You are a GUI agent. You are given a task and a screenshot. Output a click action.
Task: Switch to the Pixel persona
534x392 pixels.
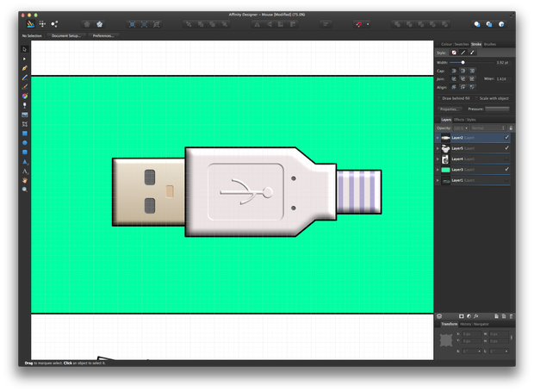coord(42,24)
